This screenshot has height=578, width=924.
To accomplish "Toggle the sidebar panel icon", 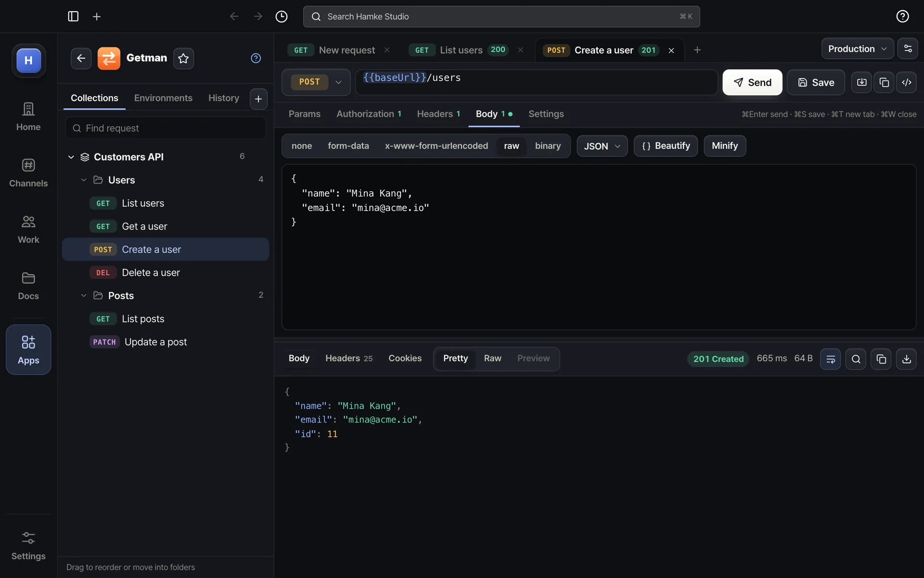I will (x=73, y=16).
